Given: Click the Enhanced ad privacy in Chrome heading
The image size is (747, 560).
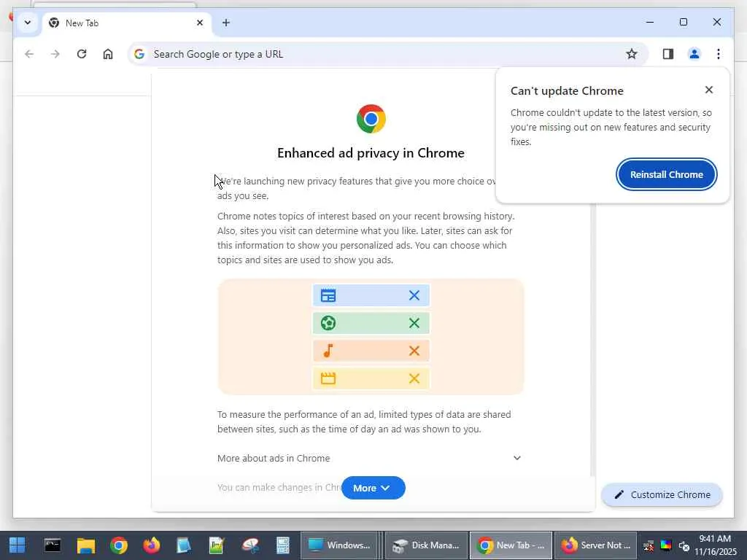Looking at the screenshot, I should 371,153.
